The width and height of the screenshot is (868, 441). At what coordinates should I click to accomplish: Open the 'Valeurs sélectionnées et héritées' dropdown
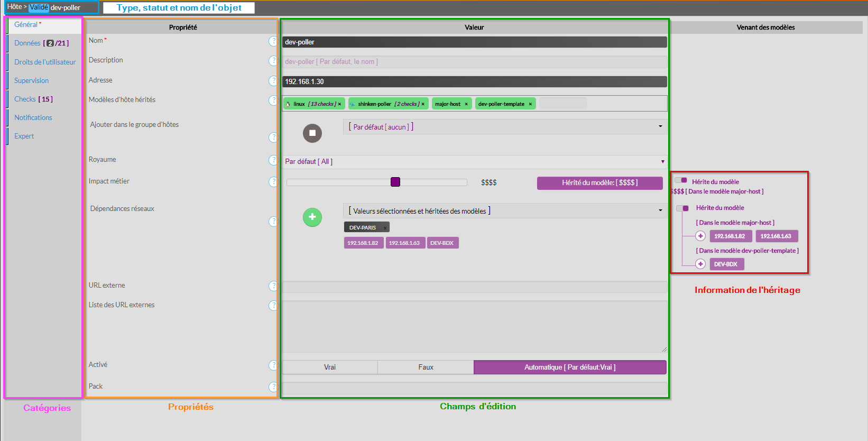[x=504, y=211]
